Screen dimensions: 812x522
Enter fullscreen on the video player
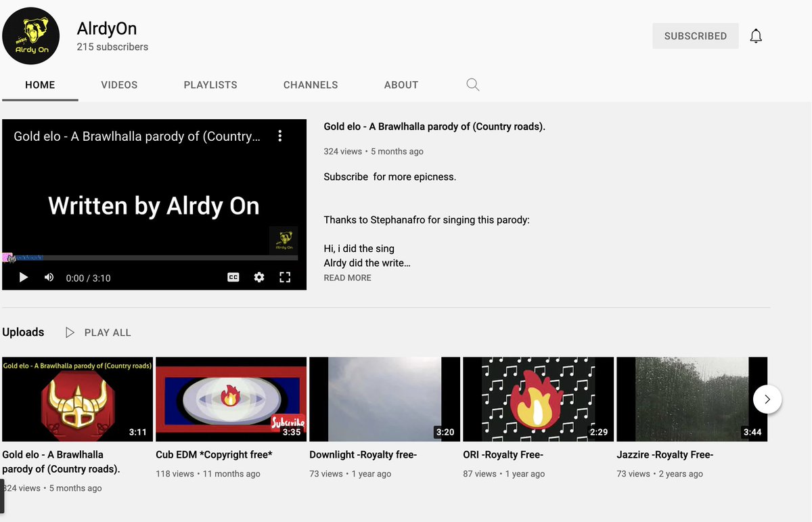[285, 278]
